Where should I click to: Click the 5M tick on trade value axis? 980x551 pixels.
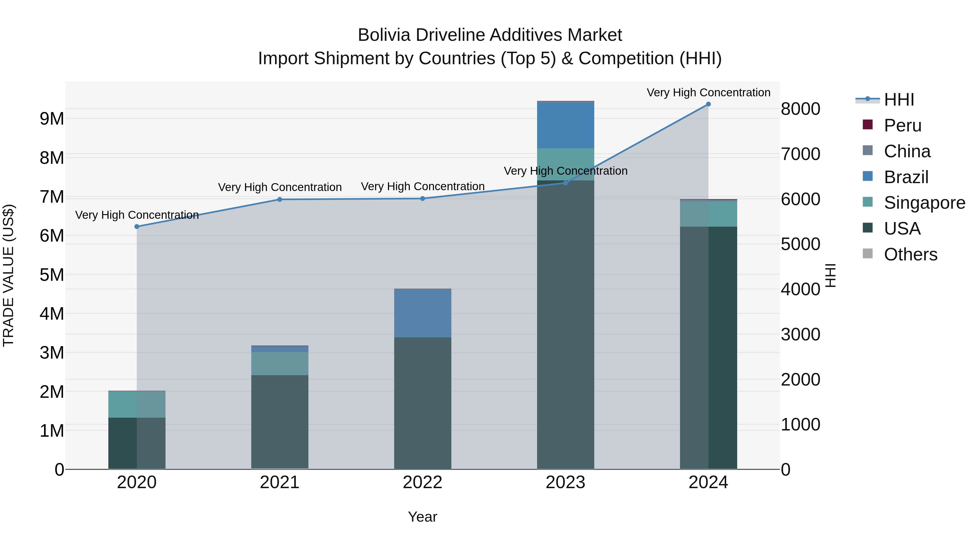(52, 275)
